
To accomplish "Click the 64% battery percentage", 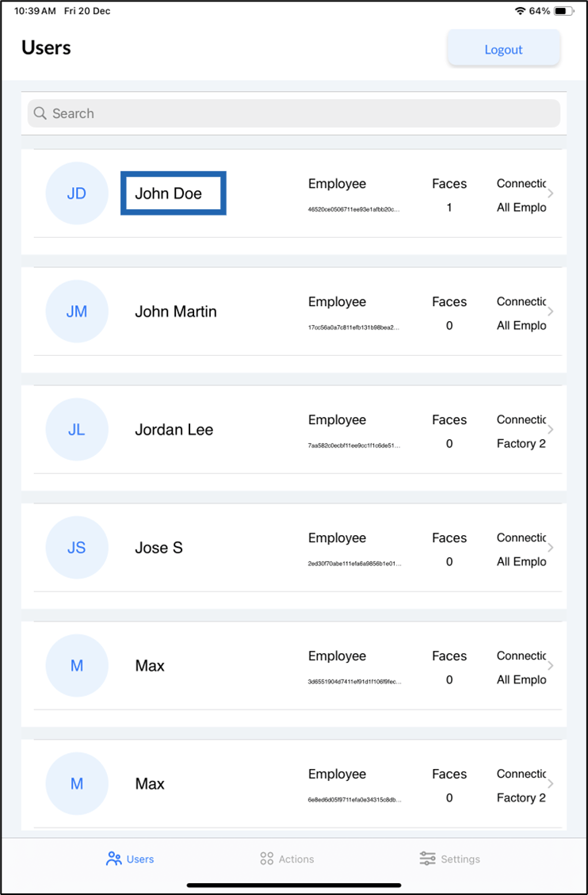I will click(x=540, y=11).
